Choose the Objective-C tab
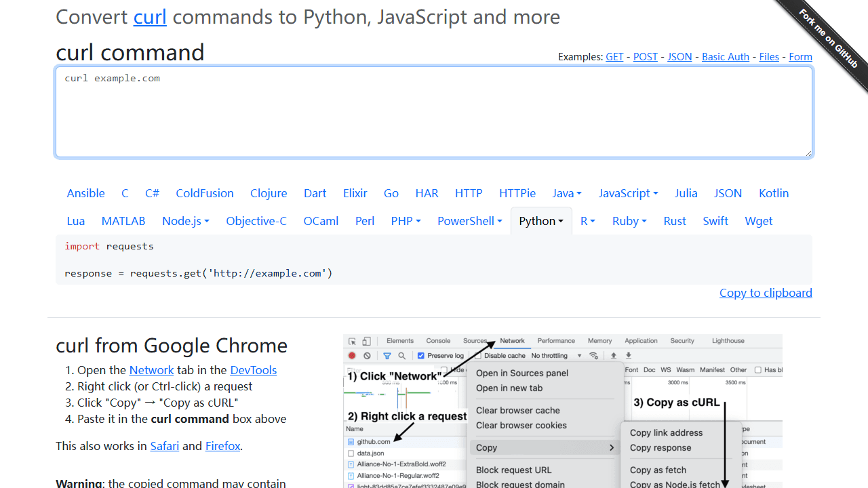This screenshot has height=488, width=868. [256, 221]
